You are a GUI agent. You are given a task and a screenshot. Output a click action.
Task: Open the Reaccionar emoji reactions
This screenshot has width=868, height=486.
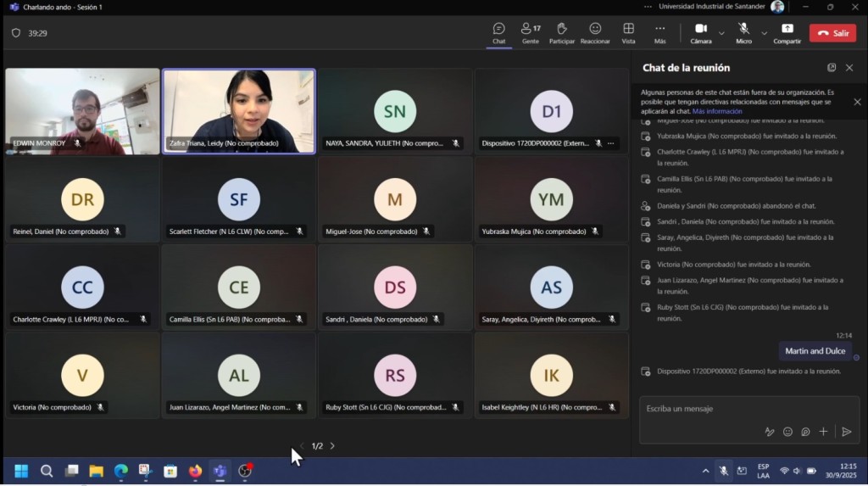595,33
